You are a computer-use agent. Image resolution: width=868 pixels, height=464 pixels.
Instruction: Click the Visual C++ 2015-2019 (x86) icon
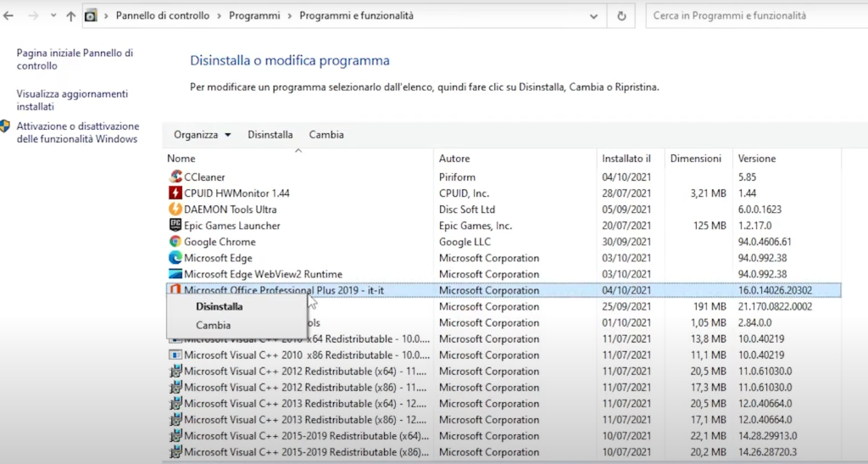click(x=175, y=452)
